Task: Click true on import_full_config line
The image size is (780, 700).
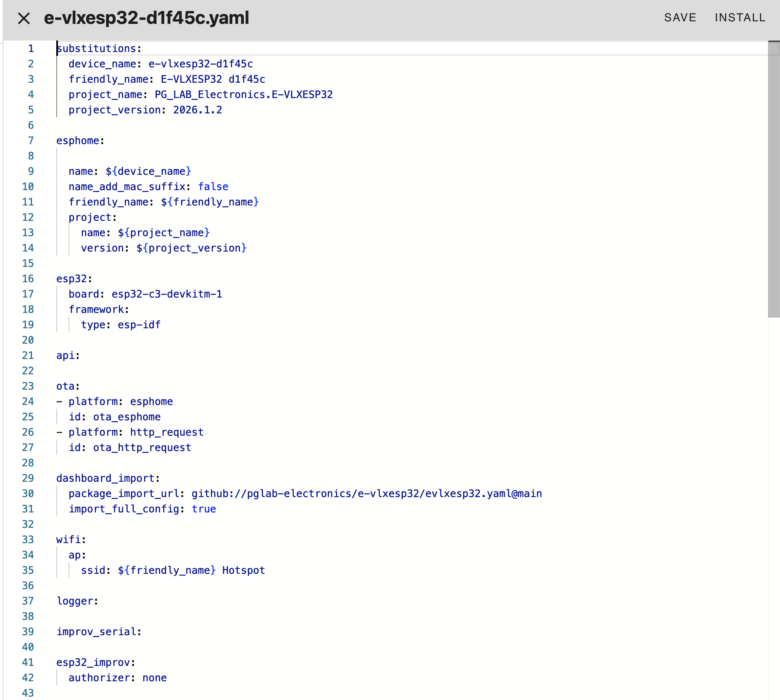Action: point(204,509)
